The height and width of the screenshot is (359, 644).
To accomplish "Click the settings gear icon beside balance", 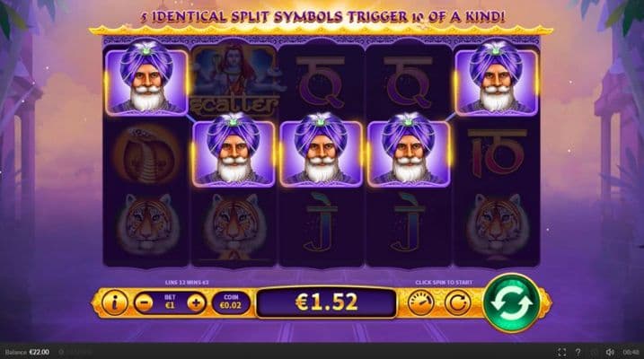I will click(x=61, y=352).
